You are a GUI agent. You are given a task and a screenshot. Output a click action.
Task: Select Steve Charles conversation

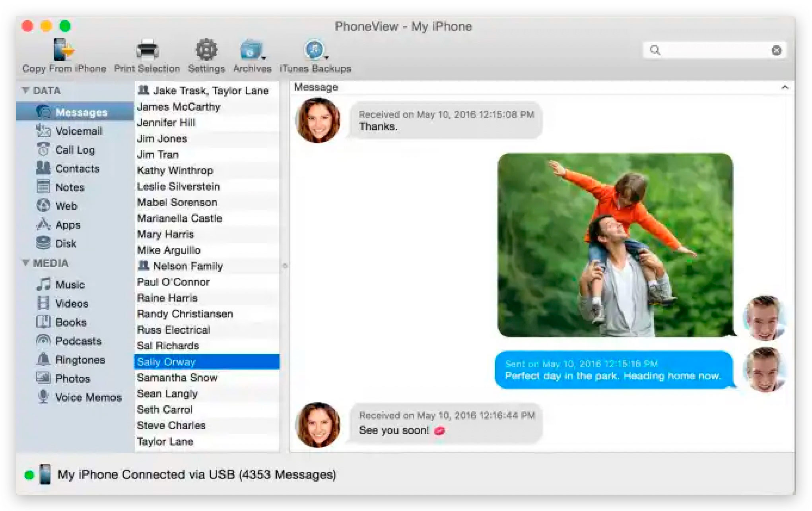tap(207, 425)
